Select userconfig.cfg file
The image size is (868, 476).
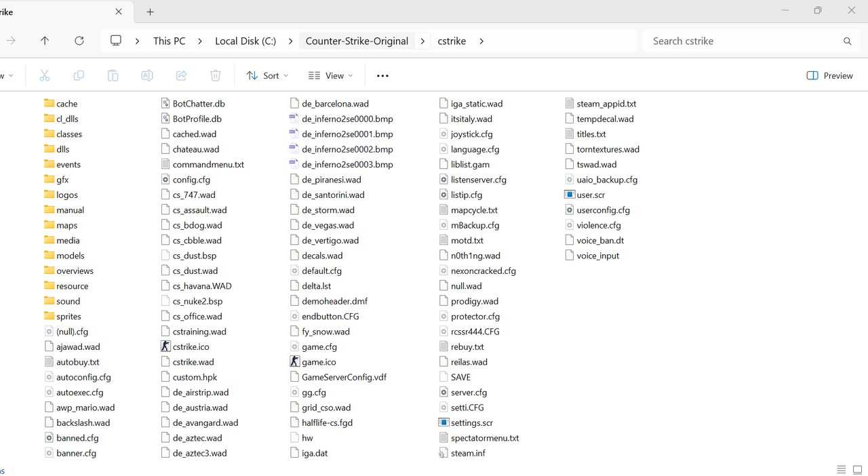pos(597,210)
